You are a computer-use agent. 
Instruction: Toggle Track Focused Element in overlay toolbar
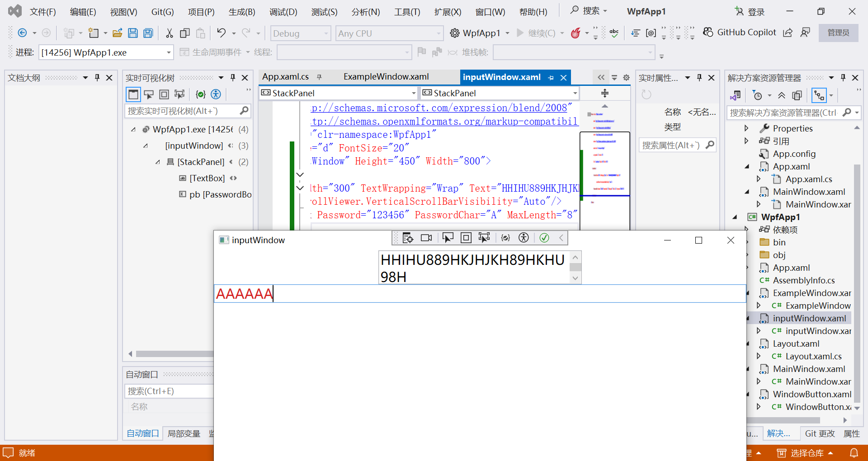click(484, 238)
